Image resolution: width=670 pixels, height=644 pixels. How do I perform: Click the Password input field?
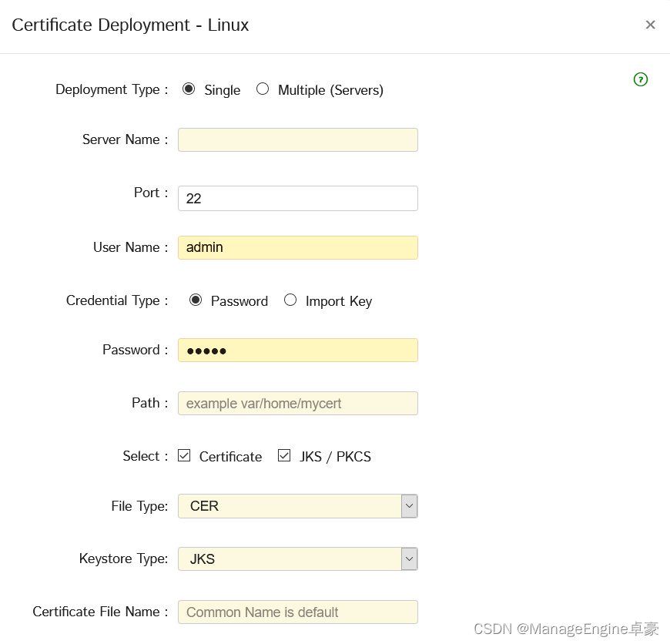click(x=298, y=351)
